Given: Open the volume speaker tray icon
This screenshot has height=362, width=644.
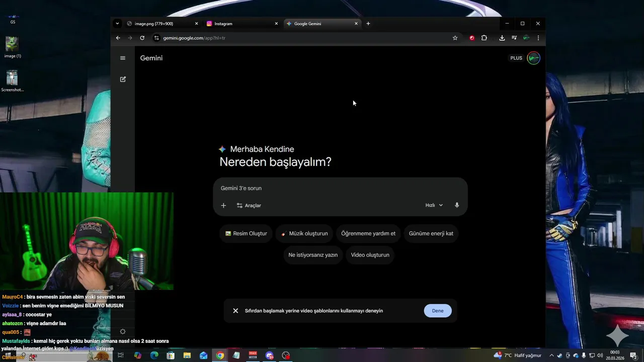Looking at the screenshot, I should point(600,355).
